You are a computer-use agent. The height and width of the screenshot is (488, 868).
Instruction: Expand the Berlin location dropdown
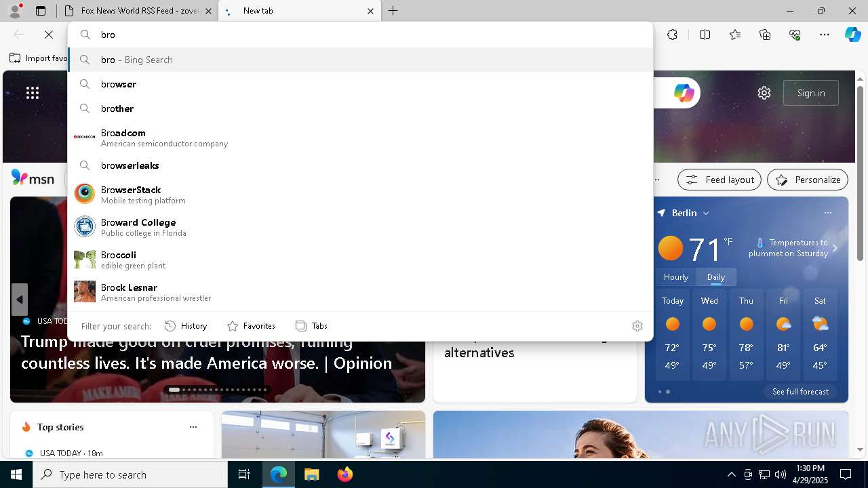(x=706, y=213)
